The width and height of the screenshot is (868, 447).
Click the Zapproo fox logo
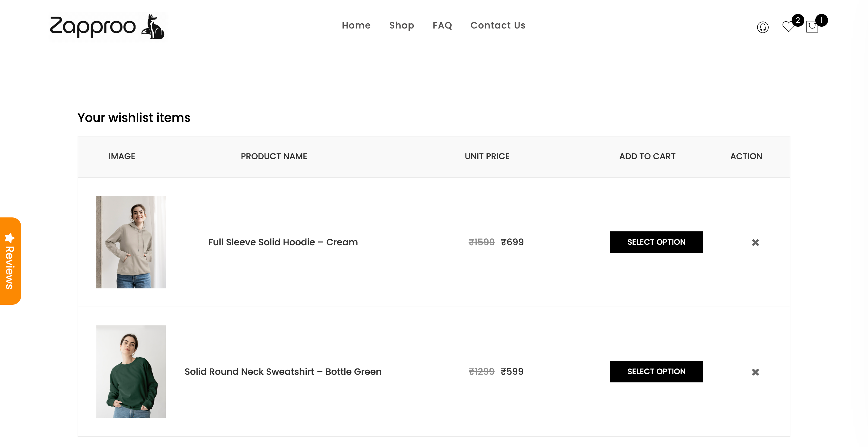[108, 27]
